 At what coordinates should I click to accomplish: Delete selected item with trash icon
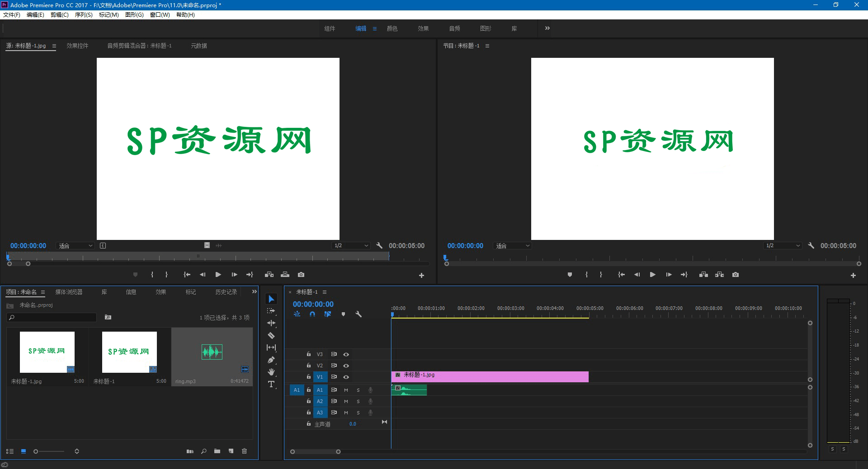pyautogui.click(x=244, y=451)
